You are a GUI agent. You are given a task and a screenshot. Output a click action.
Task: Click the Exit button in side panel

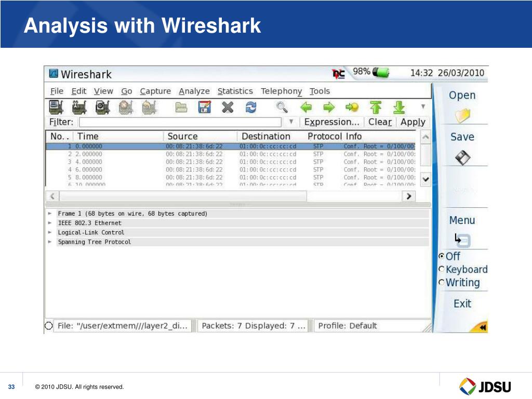tap(462, 303)
